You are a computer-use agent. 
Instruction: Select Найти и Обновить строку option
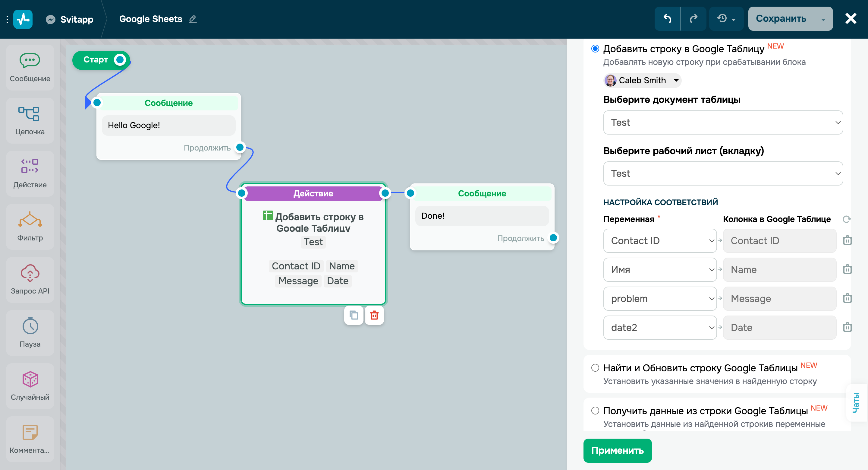click(595, 367)
